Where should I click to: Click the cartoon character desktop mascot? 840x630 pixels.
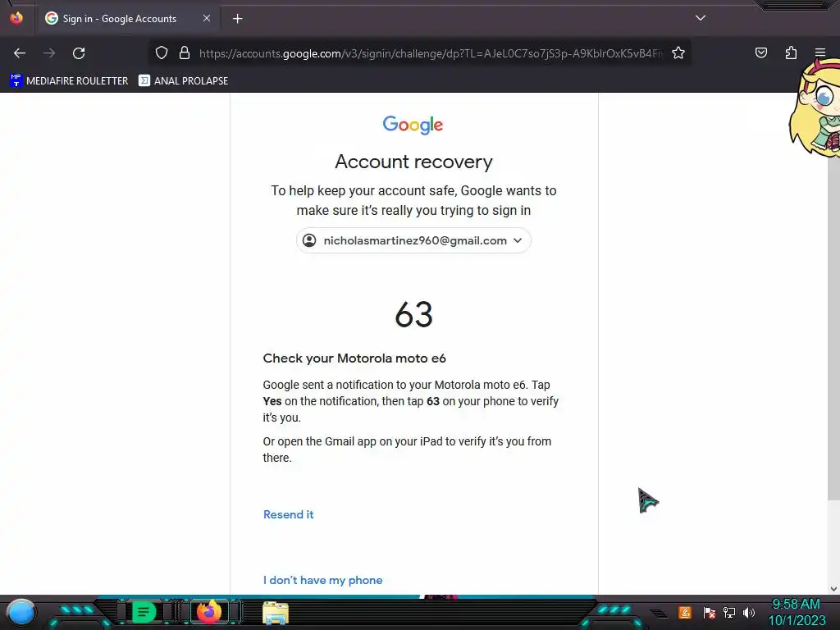[x=815, y=107]
